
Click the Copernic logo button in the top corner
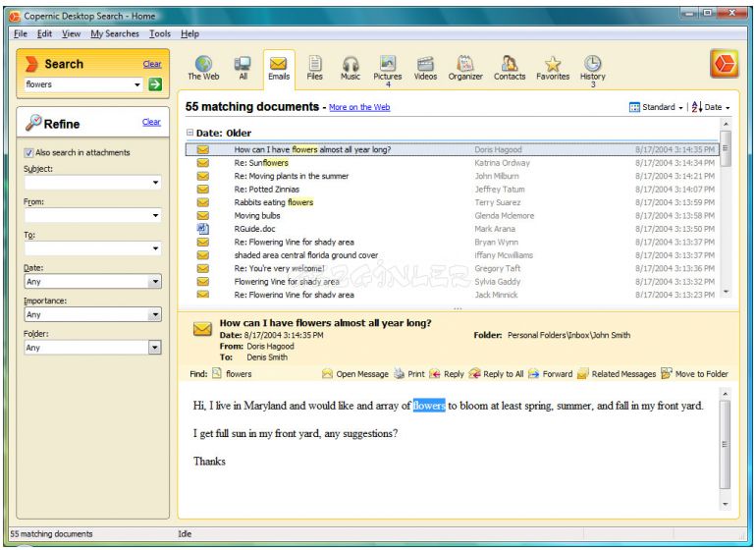pyautogui.click(x=725, y=63)
